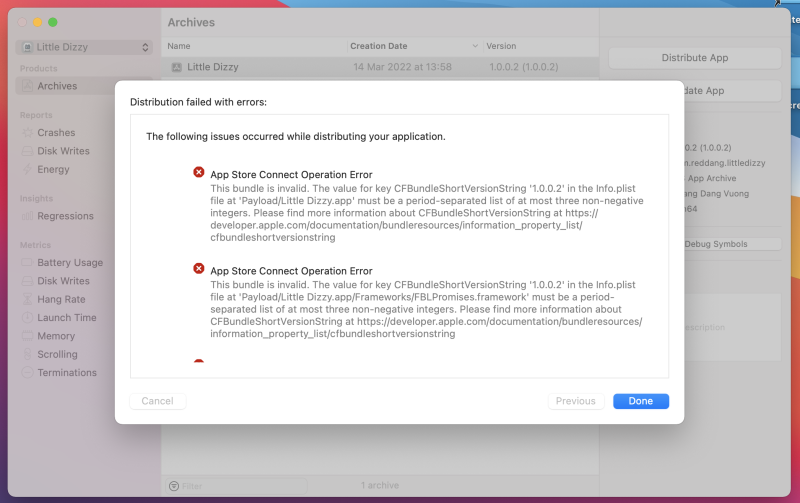
Task: Click the Memory chip icon
Action: coord(28,336)
